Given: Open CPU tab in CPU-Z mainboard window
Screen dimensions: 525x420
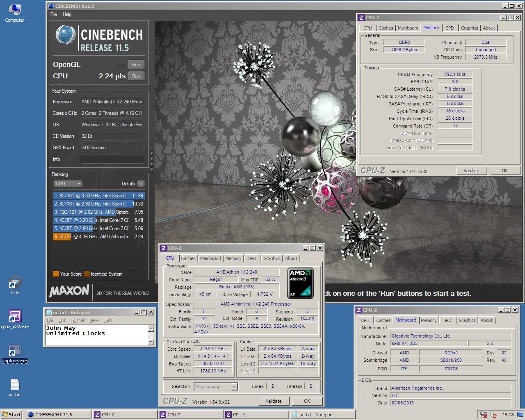Looking at the screenshot, I should click(365, 320).
